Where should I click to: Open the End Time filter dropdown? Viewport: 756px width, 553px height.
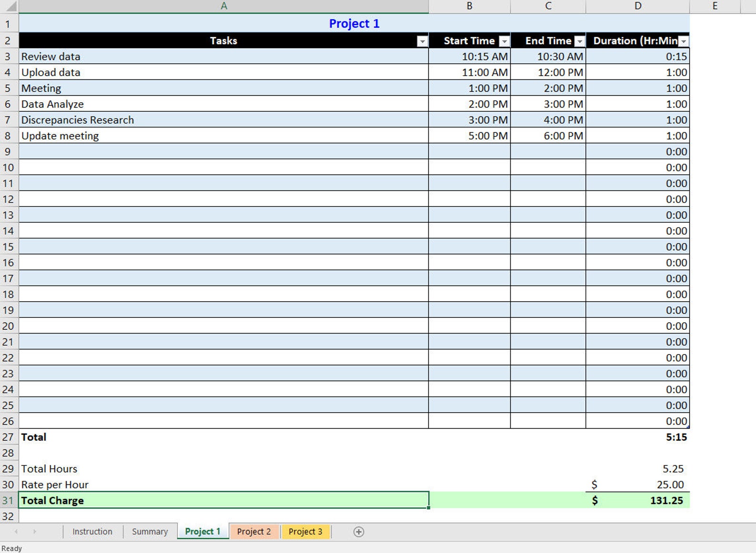click(x=579, y=41)
